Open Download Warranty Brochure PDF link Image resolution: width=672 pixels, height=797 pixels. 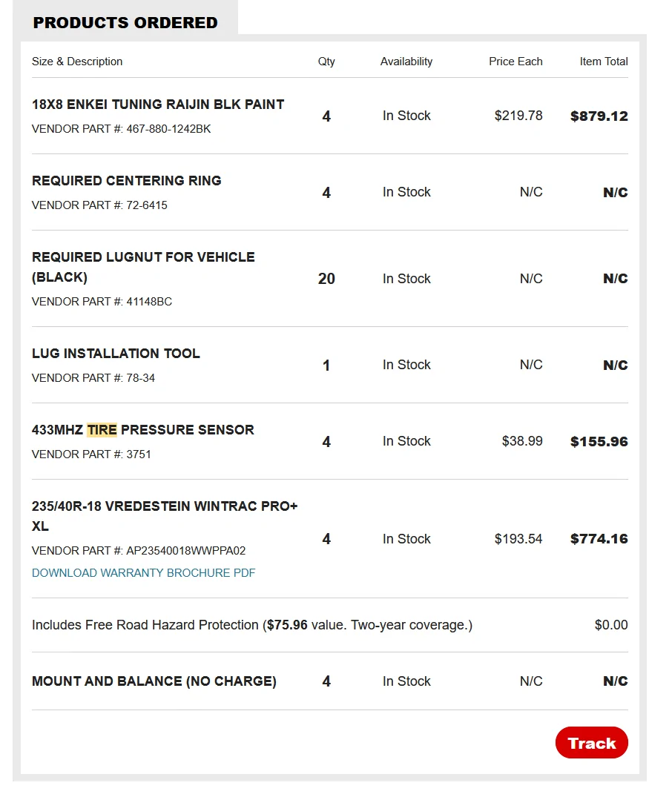coord(143,573)
